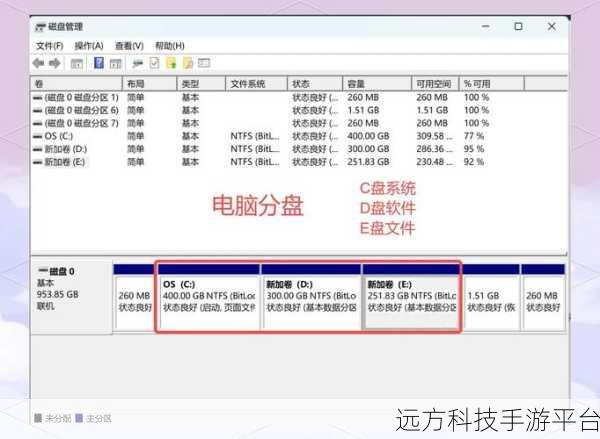Screen dimensions: 600x439
Task: Sort by the 类型 column header
Action: point(201,84)
